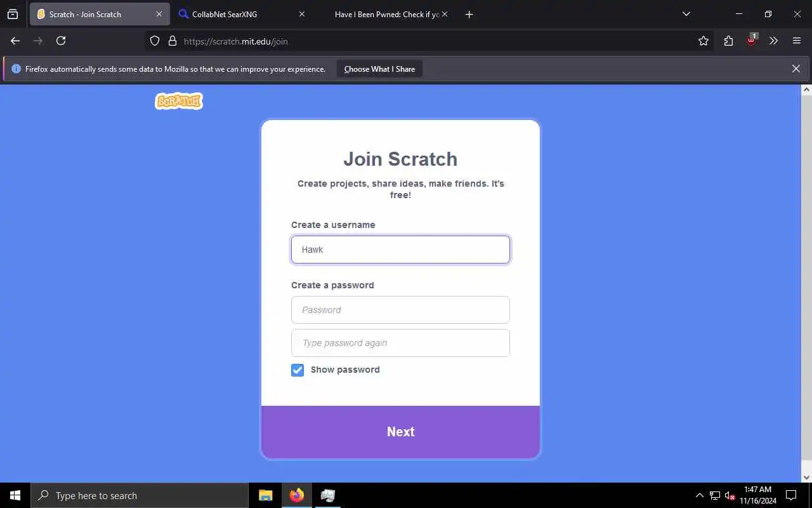
Task: Click the Windows taskbar search box
Action: [x=140, y=495]
